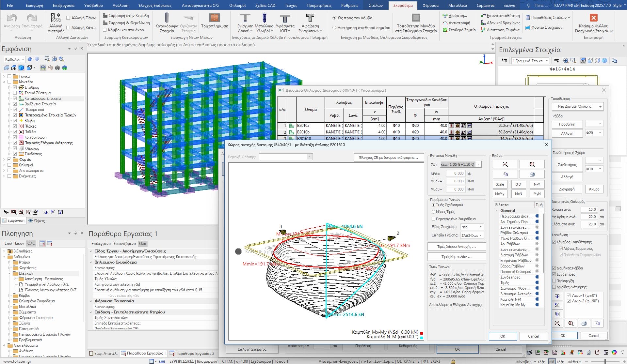Click the copy image icon in the Εικόνα group
The height and width of the screenshot is (364, 627).
(x=505, y=174)
